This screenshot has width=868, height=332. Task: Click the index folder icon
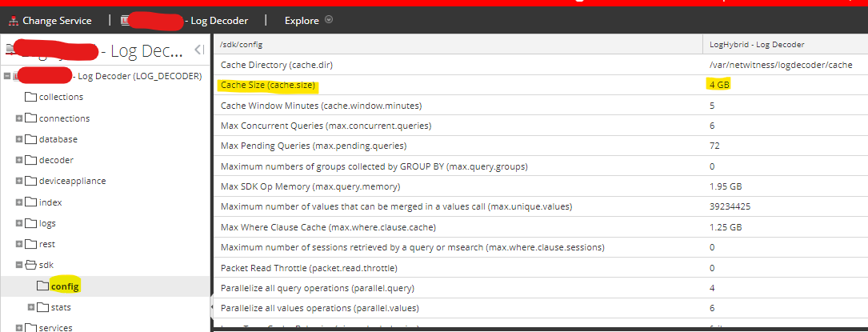31,202
